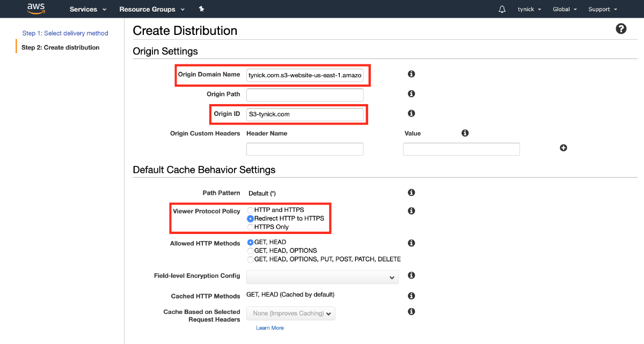Open the Learn More link
Screen dimensions: 644x344
pos(270,328)
